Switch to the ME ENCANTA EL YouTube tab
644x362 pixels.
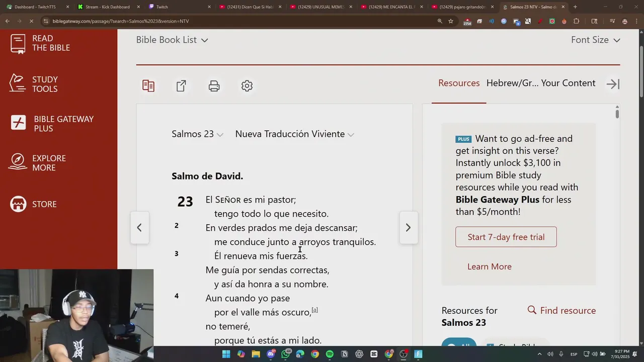tap(391, 7)
